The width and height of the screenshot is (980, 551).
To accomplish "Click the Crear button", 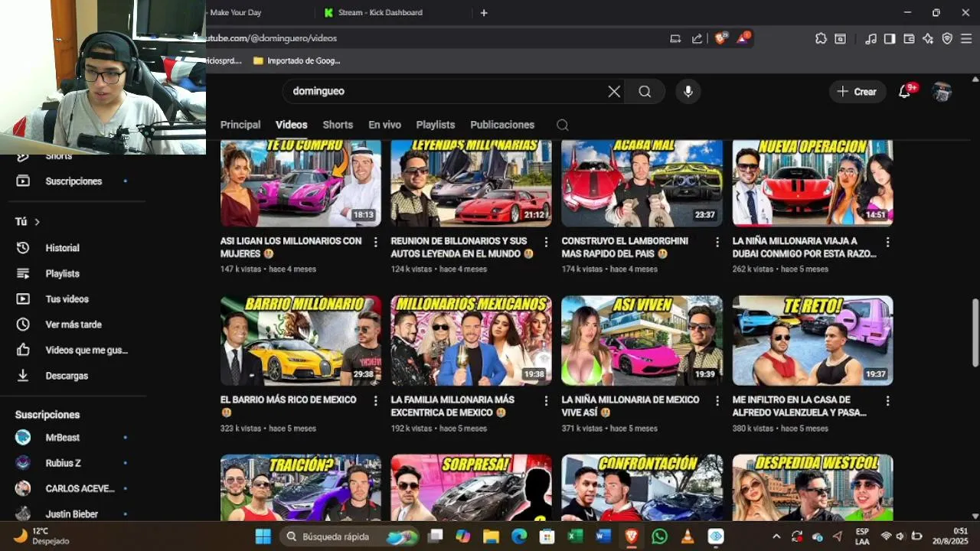I will pos(857,92).
